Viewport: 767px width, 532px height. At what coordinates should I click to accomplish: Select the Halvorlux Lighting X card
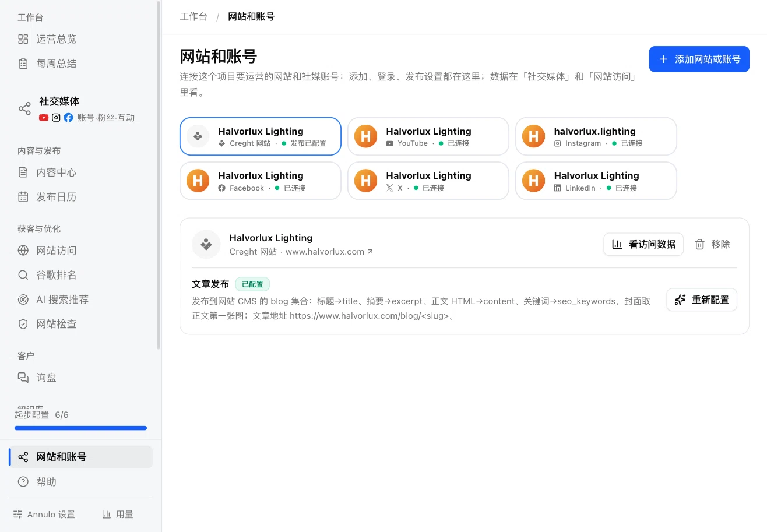[428, 181]
